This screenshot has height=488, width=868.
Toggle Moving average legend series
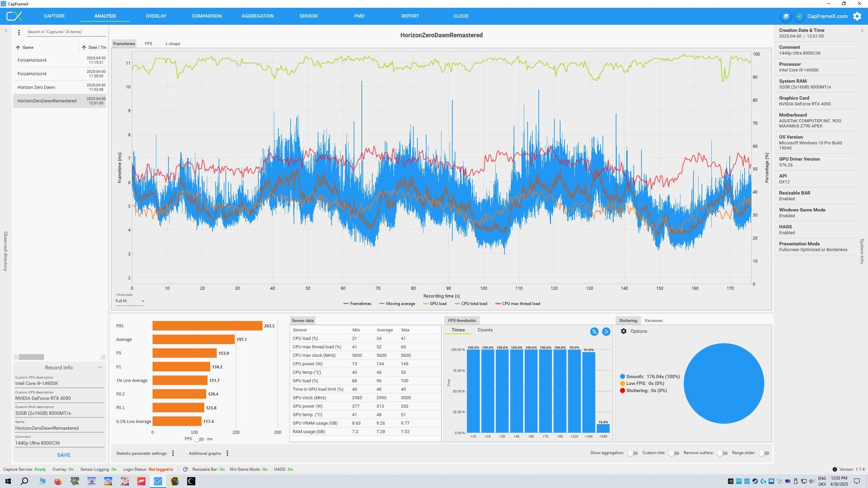(x=397, y=304)
